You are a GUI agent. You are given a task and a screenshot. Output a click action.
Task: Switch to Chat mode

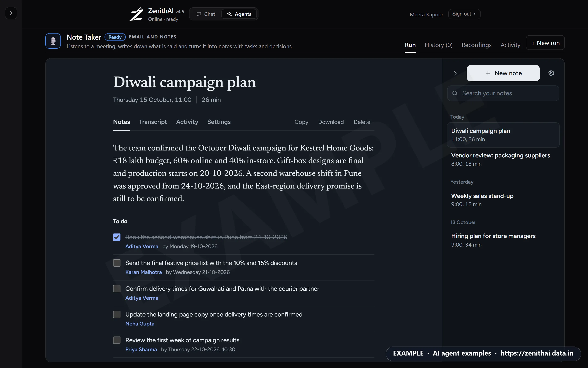(206, 14)
